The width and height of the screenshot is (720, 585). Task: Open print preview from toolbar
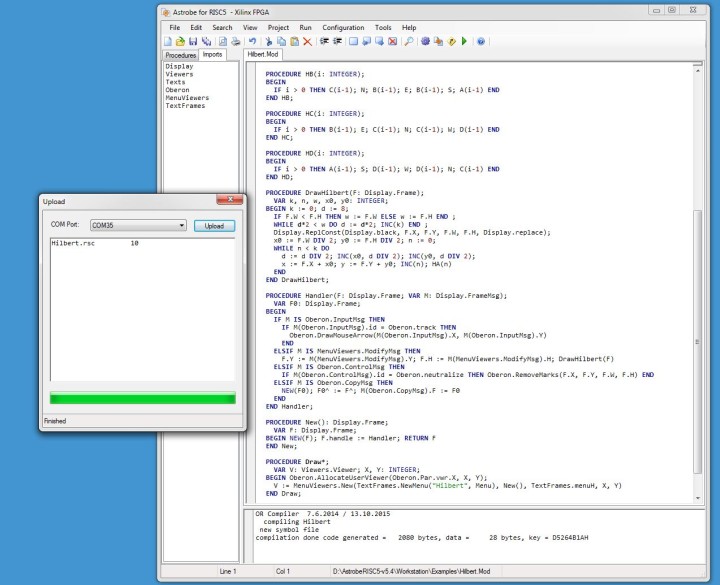coord(223,41)
